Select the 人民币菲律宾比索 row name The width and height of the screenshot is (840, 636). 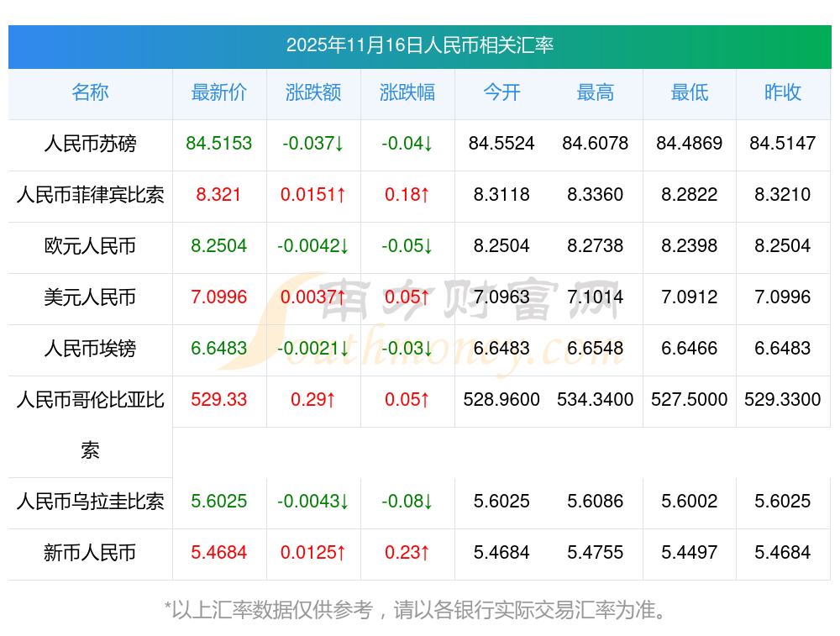[x=90, y=195]
